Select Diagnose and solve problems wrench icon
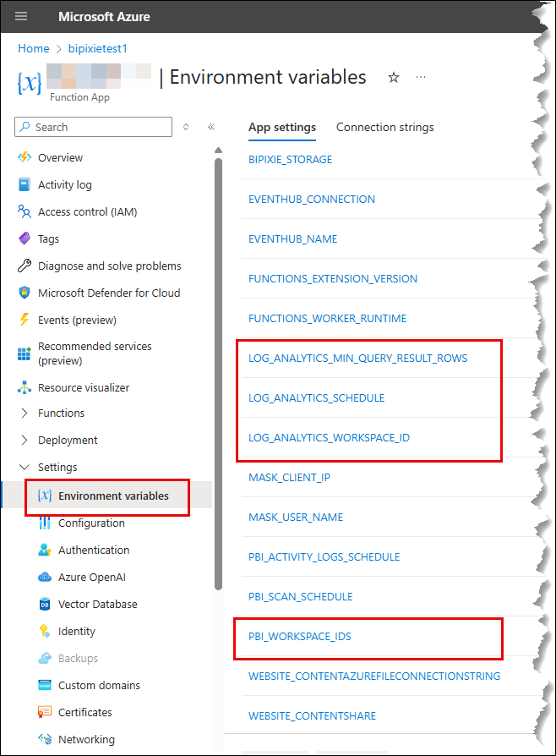This screenshot has height=756, width=556. click(x=24, y=266)
